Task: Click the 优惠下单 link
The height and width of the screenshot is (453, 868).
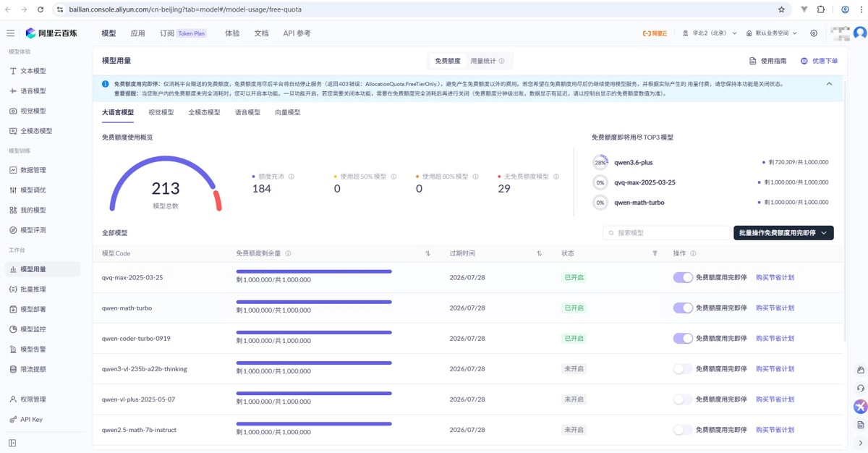Action: point(819,62)
